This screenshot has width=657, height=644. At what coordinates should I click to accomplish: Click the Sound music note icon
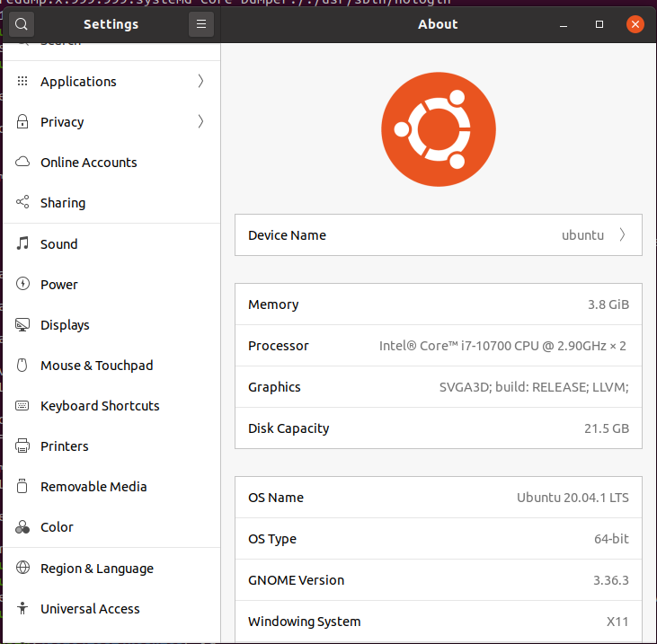point(22,244)
